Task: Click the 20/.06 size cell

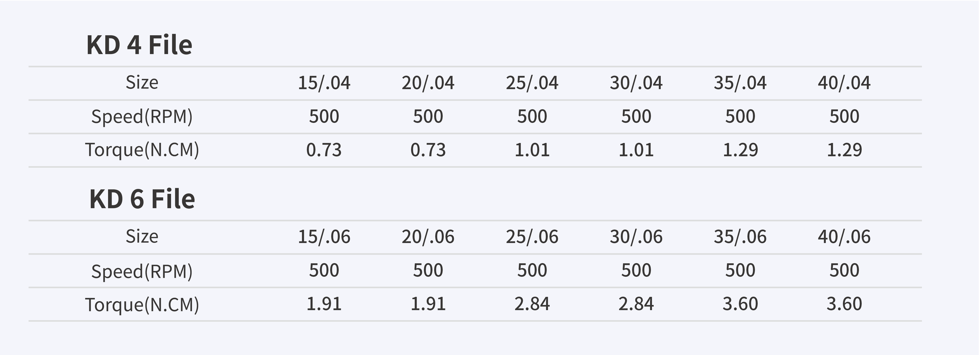Action: coord(428,237)
